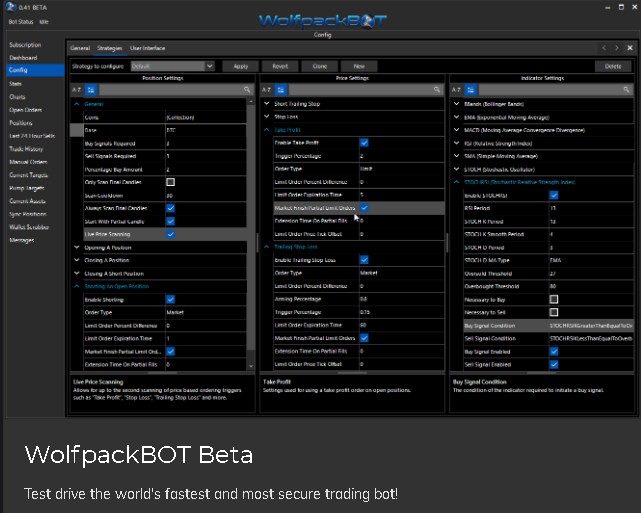641x513 pixels.
Task: Toggle Always Scan Final Candles checkbox
Action: (170, 208)
